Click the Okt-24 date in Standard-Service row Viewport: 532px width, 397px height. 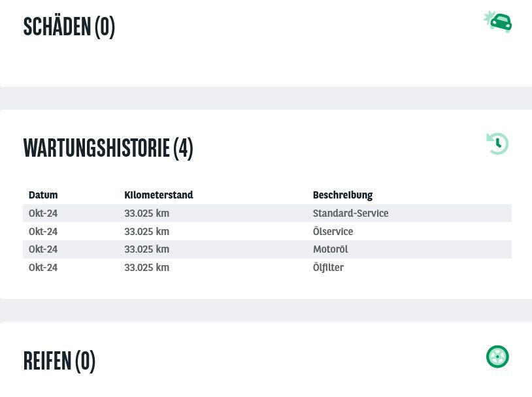coord(43,214)
